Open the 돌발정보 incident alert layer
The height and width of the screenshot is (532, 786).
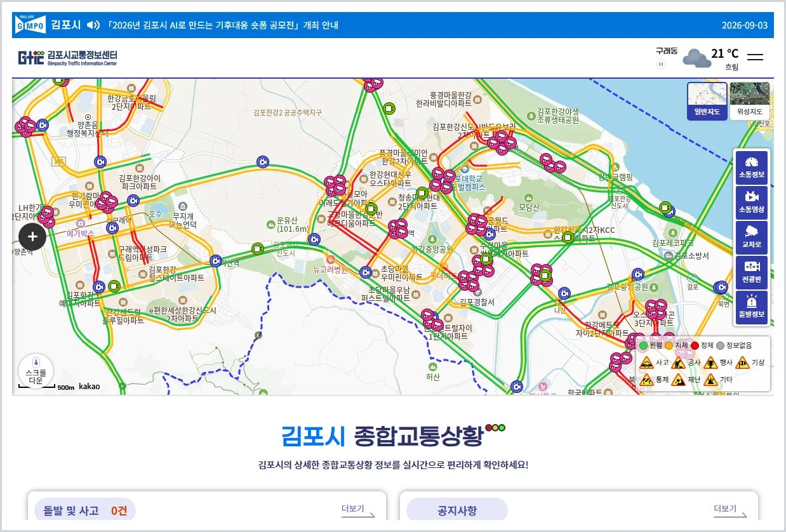752,307
